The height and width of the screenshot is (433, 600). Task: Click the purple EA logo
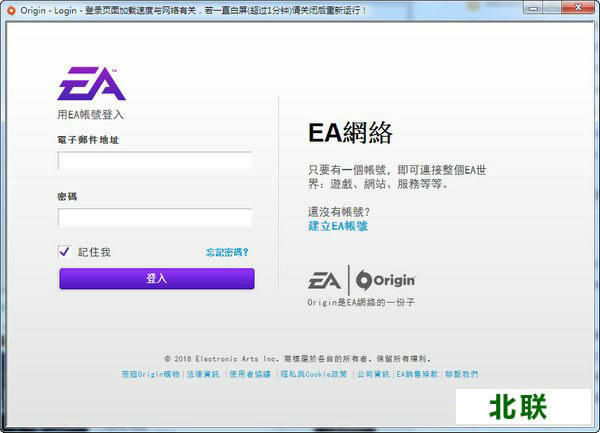(91, 84)
